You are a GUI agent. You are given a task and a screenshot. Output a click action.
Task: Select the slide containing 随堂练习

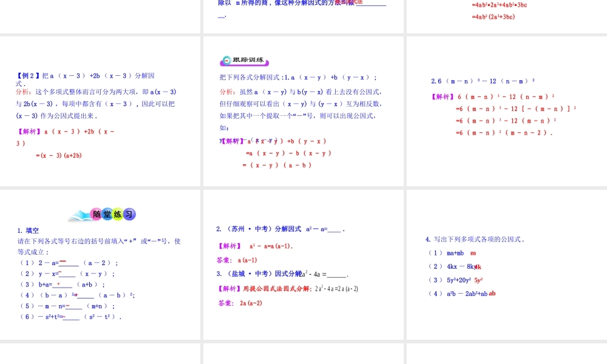tap(100, 264)
